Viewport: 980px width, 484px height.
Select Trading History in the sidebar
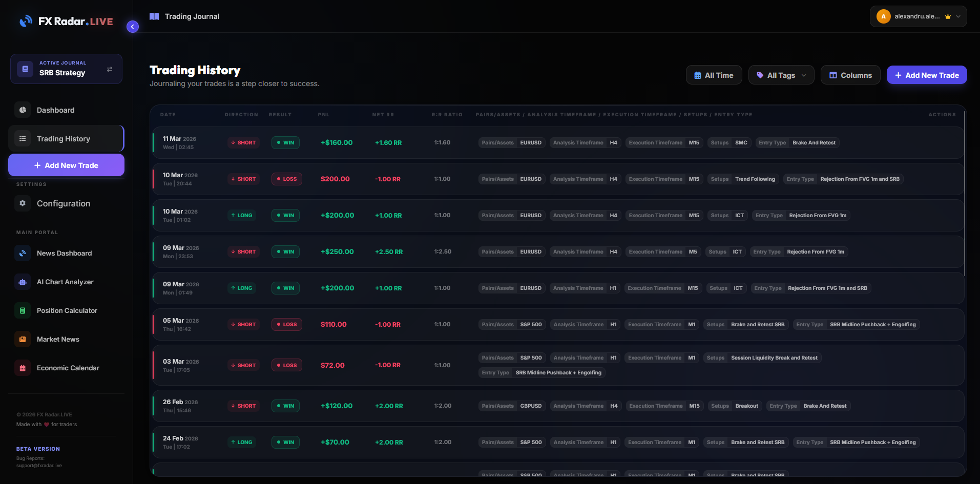(62, 138)
